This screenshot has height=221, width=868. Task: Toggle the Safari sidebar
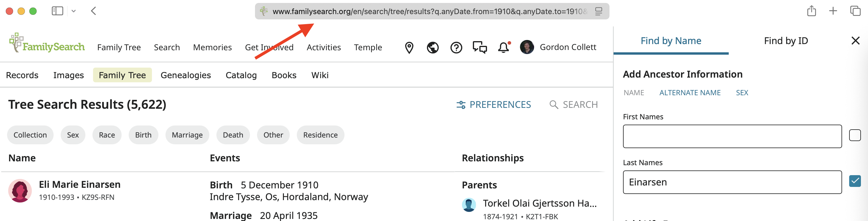(57, 11)
